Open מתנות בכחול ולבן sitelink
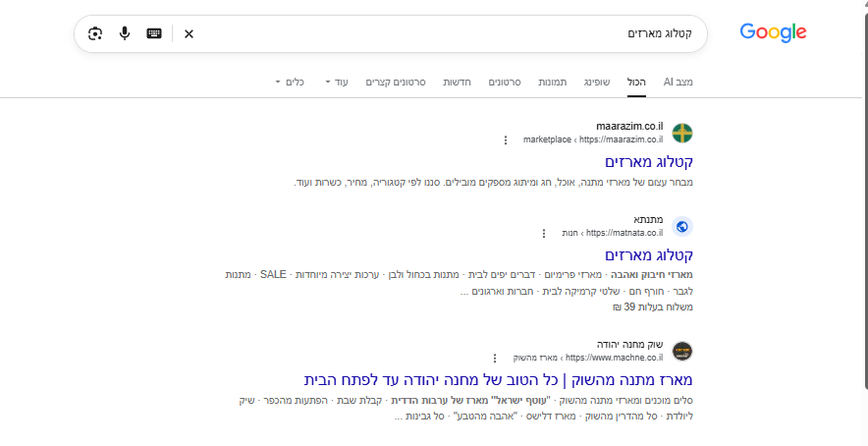 tap(423, 275)
